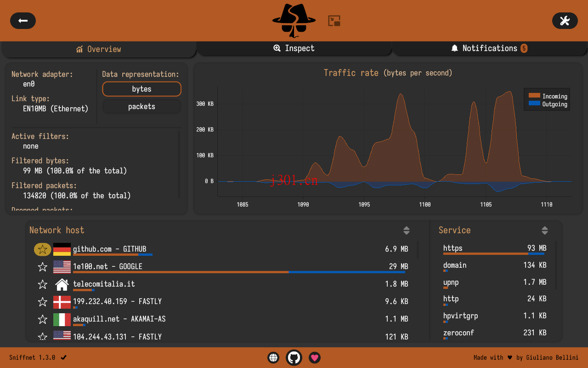Image resolution: width=588 pixels, height=368 pixels.
Task: Select bytes data representation
Action: [x=141, y=89]
